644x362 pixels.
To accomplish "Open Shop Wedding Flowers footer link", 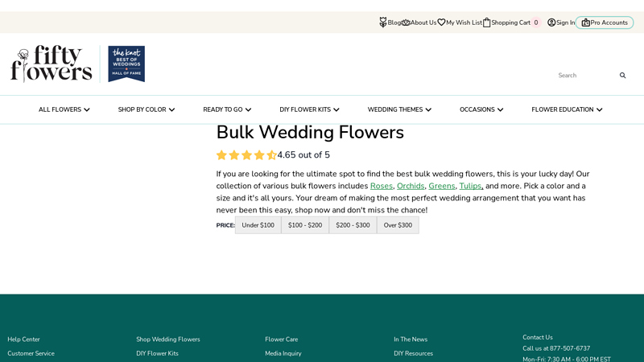I will pyautogui.click(x=168, y=339).
